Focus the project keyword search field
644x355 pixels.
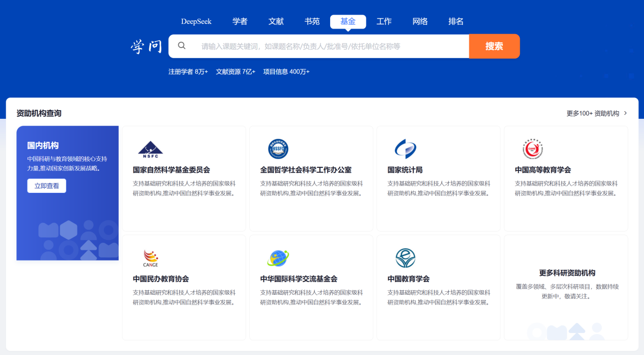[319, 46]
